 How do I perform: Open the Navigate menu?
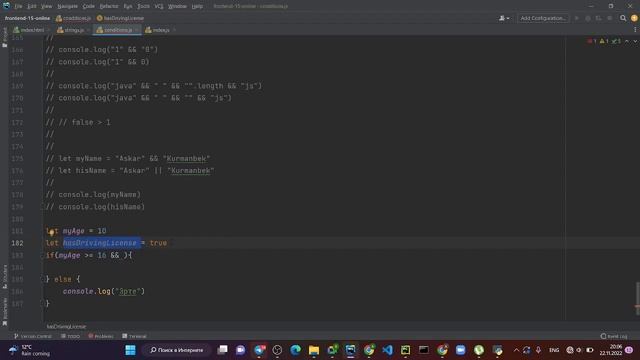[67, 6]
